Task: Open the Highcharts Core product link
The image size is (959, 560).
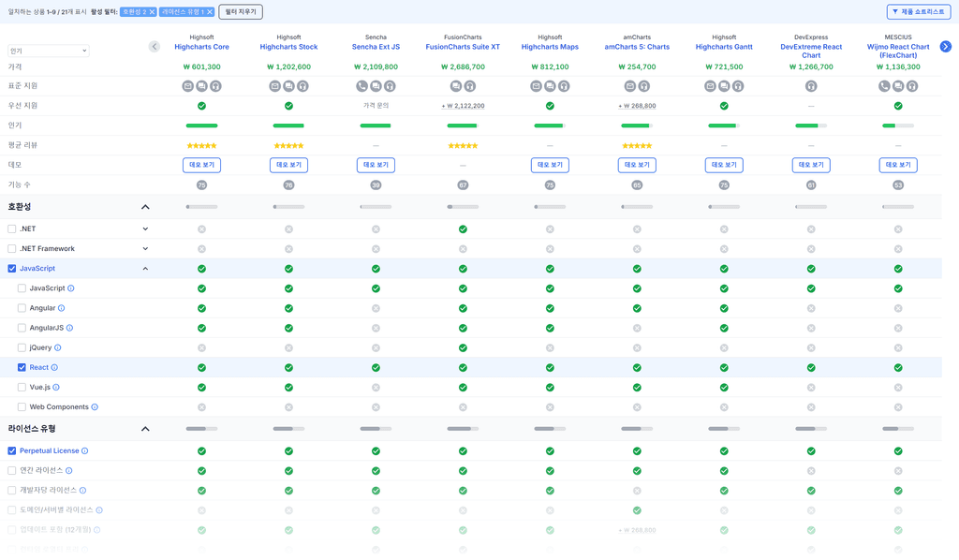Action: [x=202, y=47]
